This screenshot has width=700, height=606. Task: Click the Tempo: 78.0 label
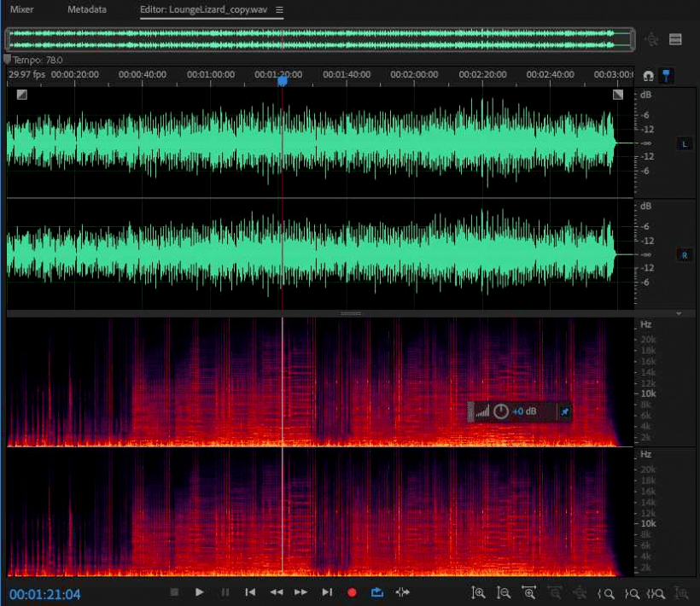click(x=38, y=60)
